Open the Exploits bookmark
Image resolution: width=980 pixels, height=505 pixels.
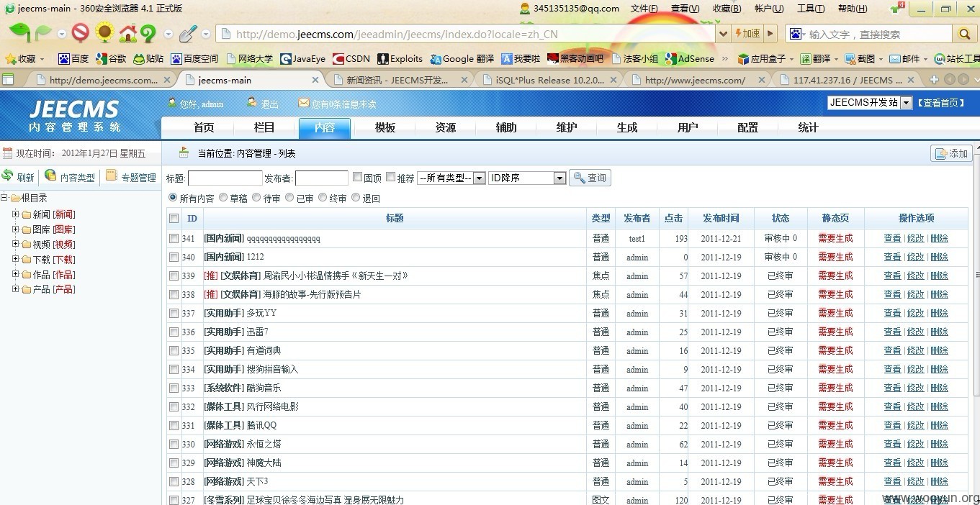[x=400, y=58]
